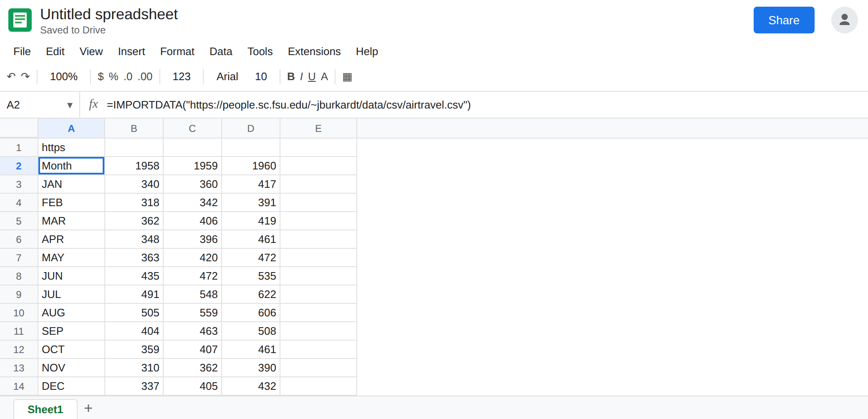Increase decimal places with .00 icon
868x419 pixels.
pyautogui.click(x=145, y=76)
